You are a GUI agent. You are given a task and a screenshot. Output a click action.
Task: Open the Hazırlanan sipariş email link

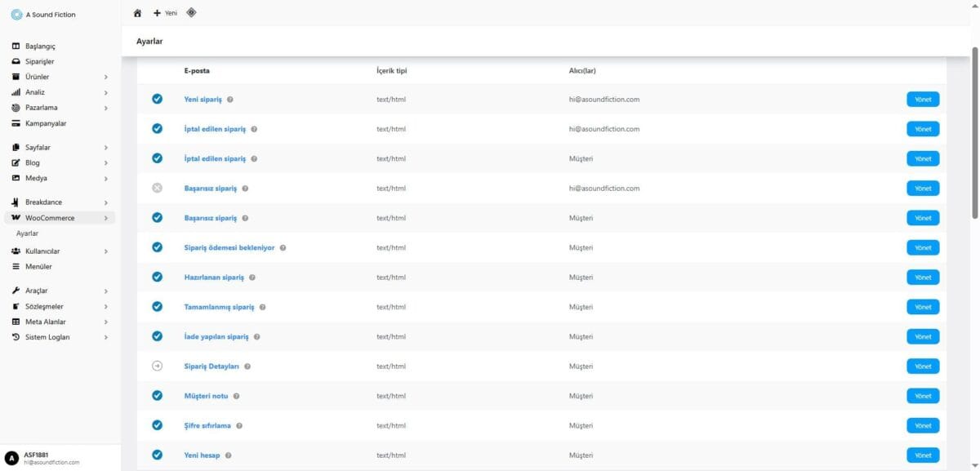pos(214,278)
